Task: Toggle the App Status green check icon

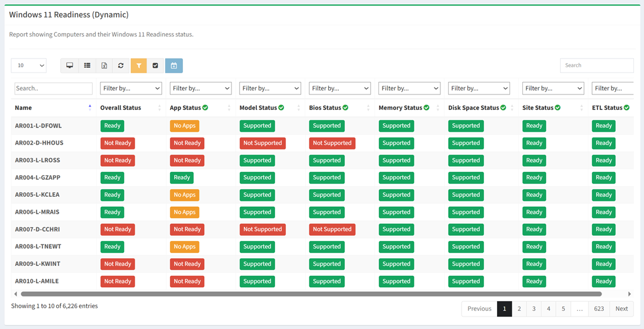Action: (205, 108)
